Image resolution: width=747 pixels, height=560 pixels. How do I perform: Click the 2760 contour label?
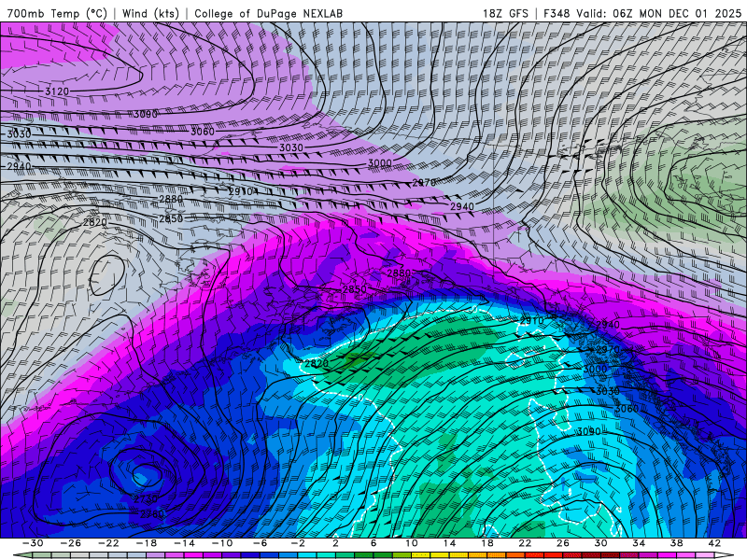pyautogui.click(x=152, y=514)
